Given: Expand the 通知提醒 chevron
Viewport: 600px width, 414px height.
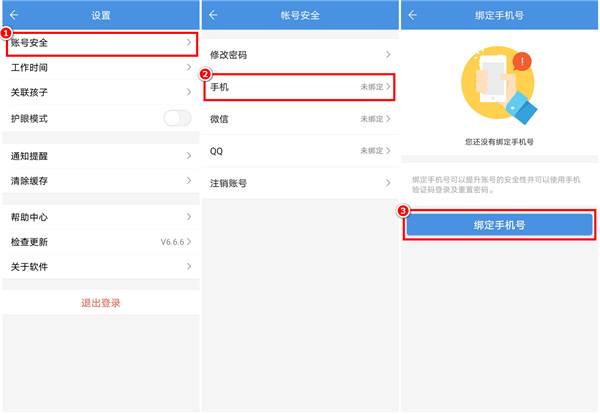Looking at the screenshot, I should 188,156.
